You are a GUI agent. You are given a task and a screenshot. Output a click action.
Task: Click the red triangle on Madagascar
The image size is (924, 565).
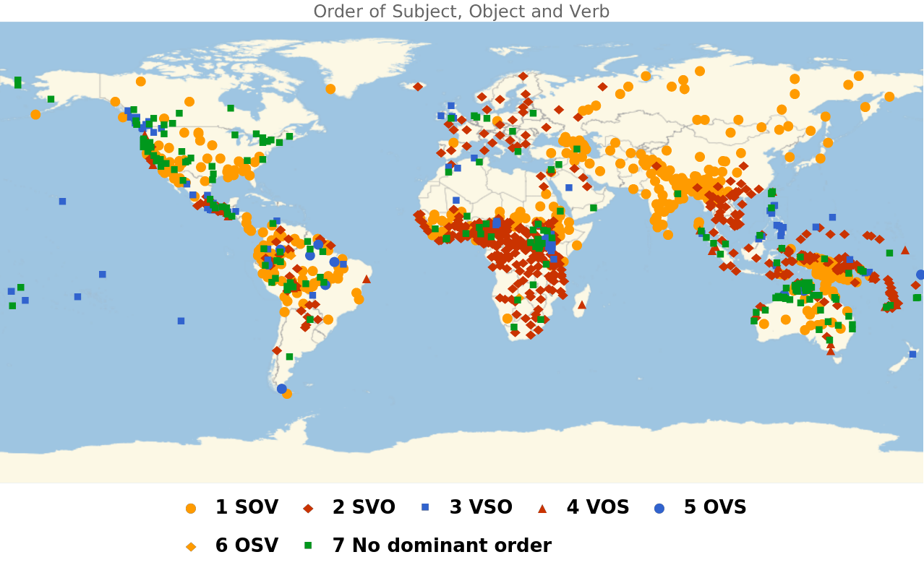[x=582, y=305]
